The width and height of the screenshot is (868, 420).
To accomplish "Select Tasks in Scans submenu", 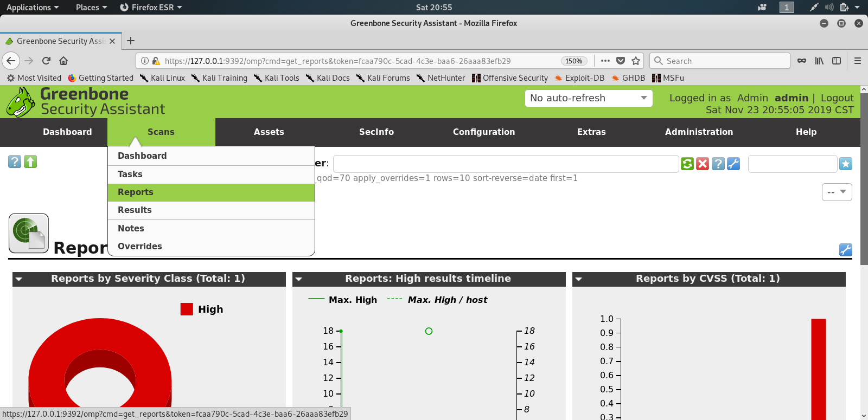I will (x=212, y=174).
